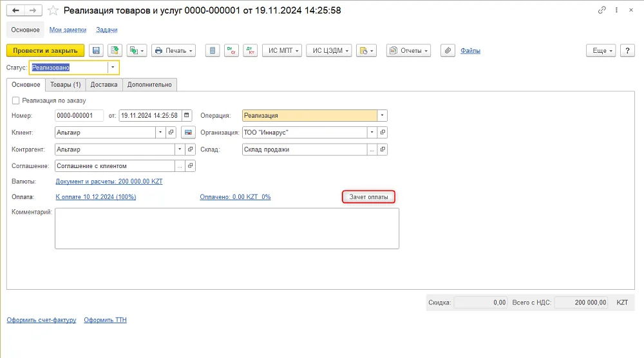Expand the Контрагент dropdown arrow
This screenshot has height=358, width=644.
click(x=180, y=149)
